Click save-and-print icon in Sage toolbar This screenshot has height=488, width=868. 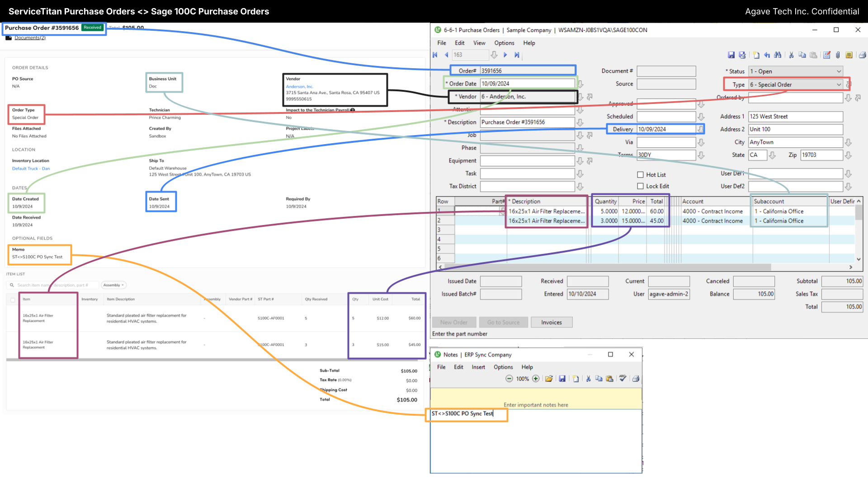[x=742, y=55]
